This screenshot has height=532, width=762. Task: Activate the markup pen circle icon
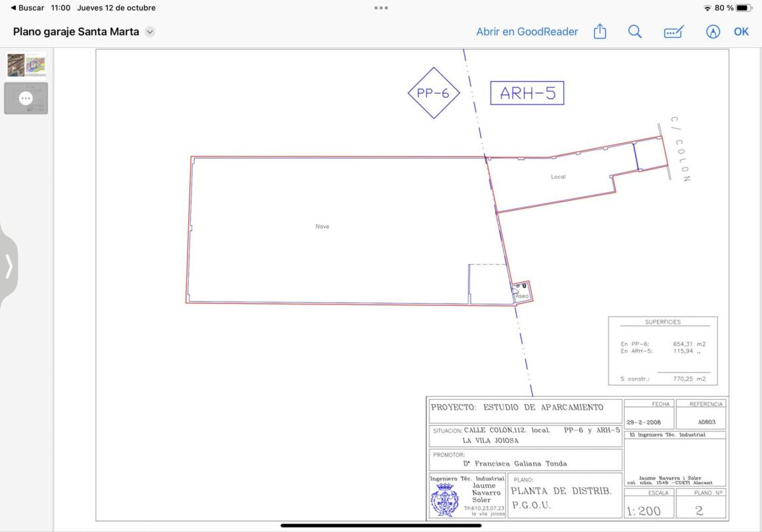click(713, 31)
